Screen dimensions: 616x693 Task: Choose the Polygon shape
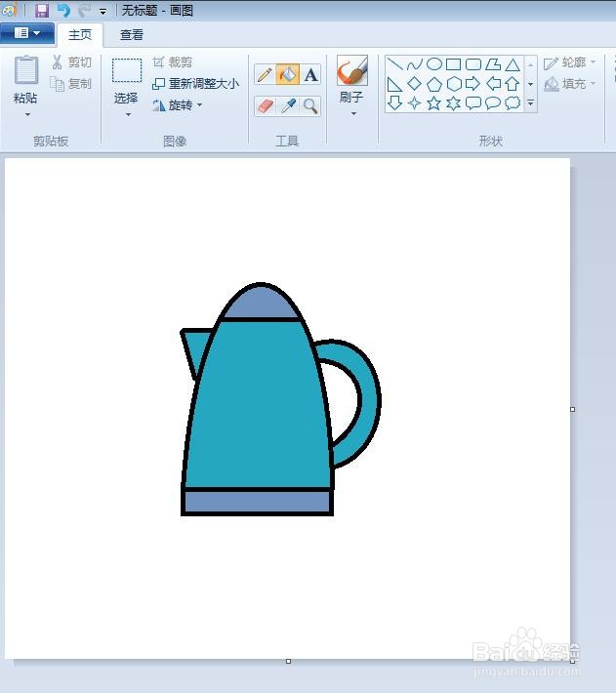[x=493, y=64]
